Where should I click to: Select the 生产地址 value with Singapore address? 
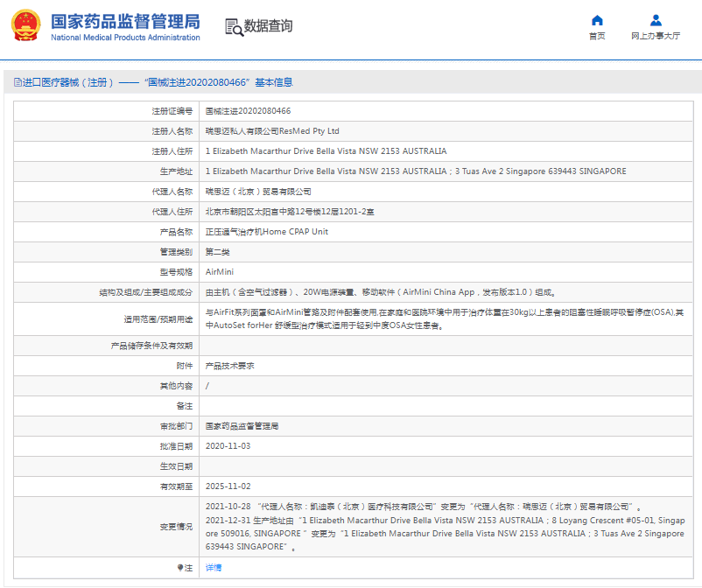416,171
